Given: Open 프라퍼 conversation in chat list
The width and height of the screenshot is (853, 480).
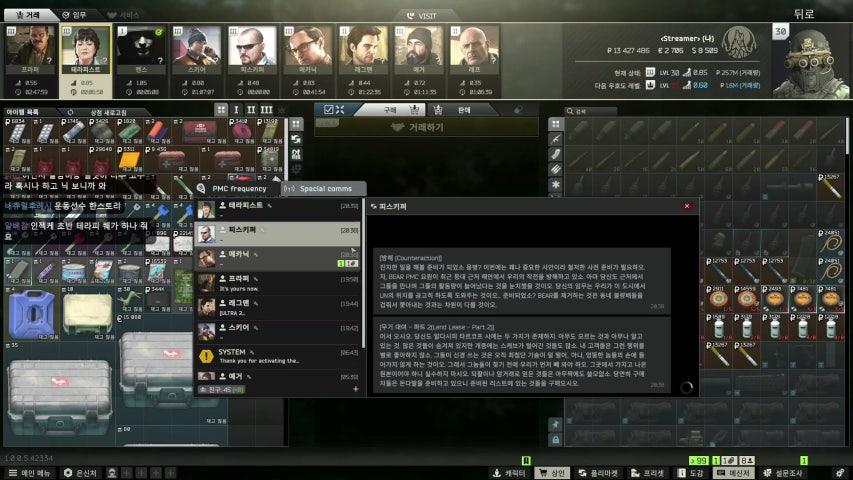Looking at the screenshot, I should (279, 282).
